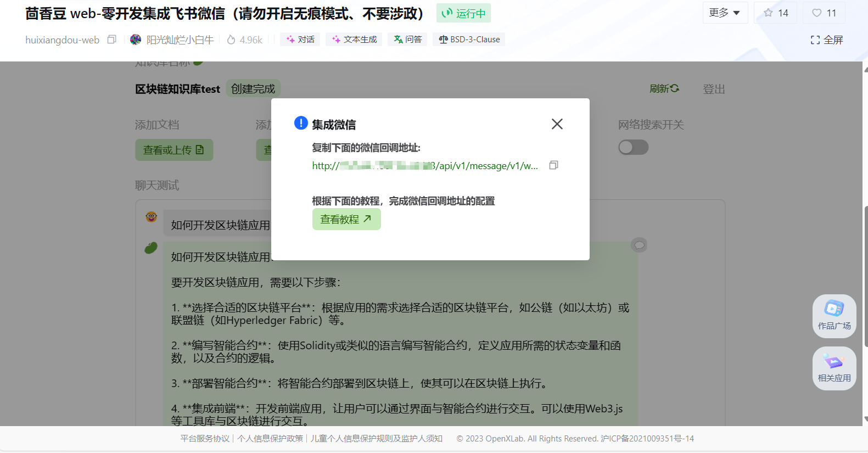Open author 阳光灿烂小白牛 profile
This screenshot has width=868, height=453.
pyautogui.click(x=179, y=40)
